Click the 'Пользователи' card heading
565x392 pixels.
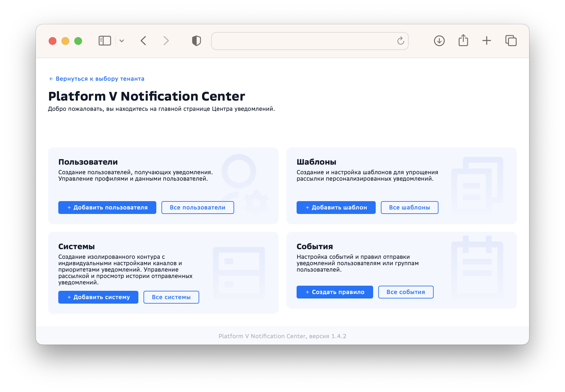point(88,162)
